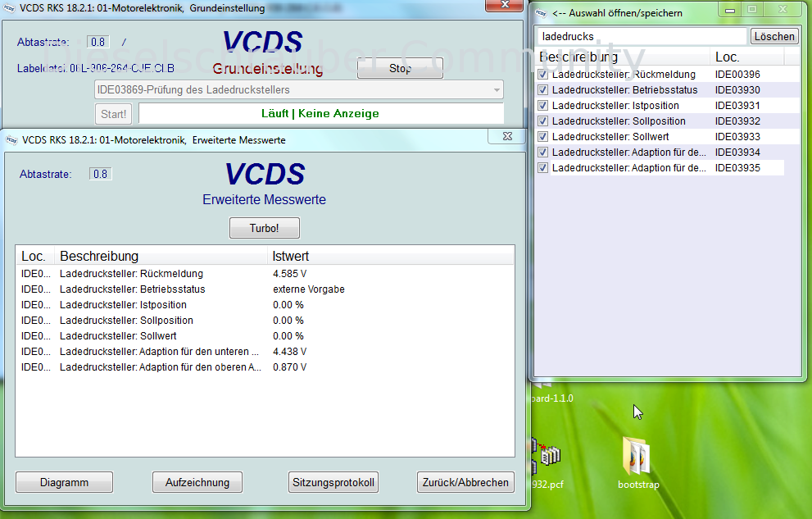Viewport: 812px width, 519px height.
Task: Click the ladedrucks search input field
Action: pos(642,36)
